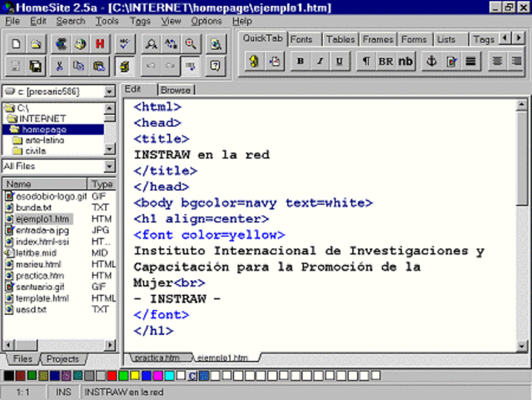Open the Search menu

(x=71, y=21)
